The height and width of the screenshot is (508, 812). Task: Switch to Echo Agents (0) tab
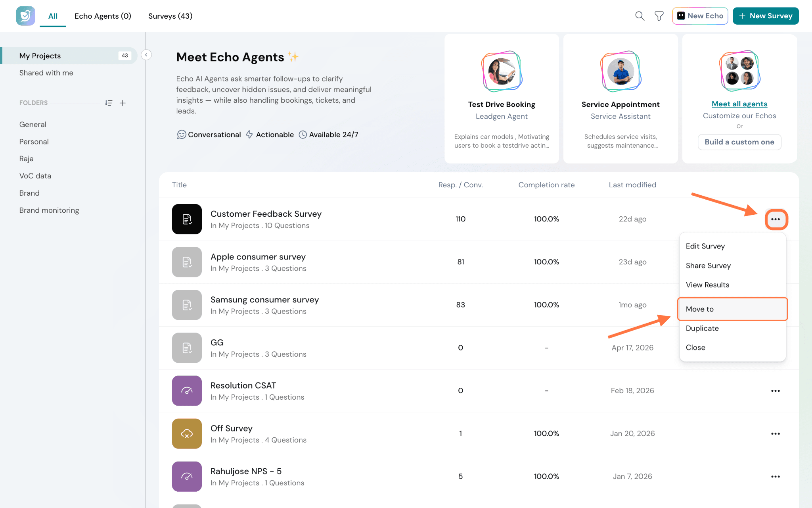coord(103,16)
